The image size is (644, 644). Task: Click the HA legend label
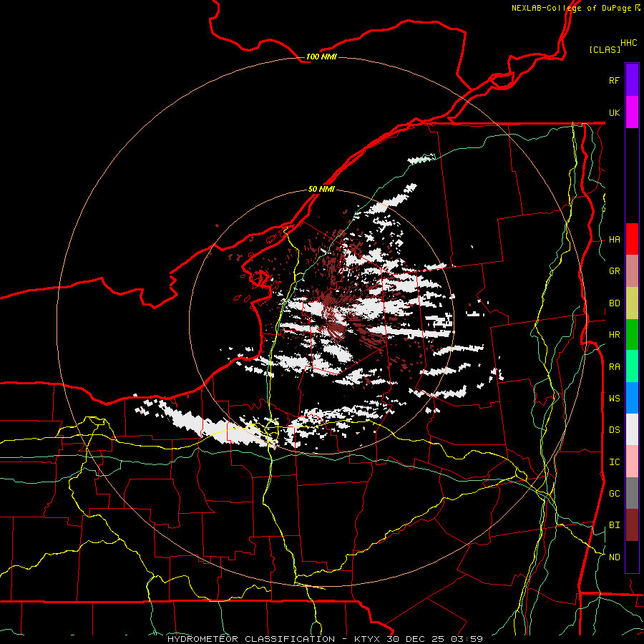point(615,239)
